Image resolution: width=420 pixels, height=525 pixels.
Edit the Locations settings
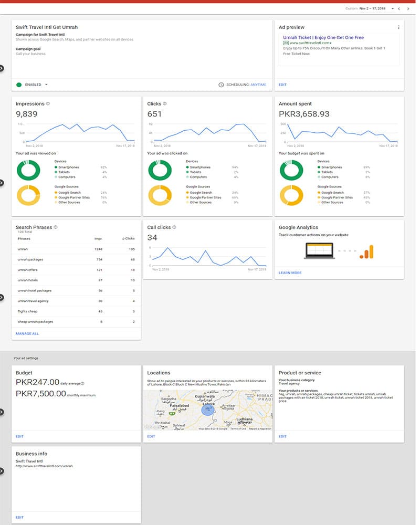pos(151,437)
